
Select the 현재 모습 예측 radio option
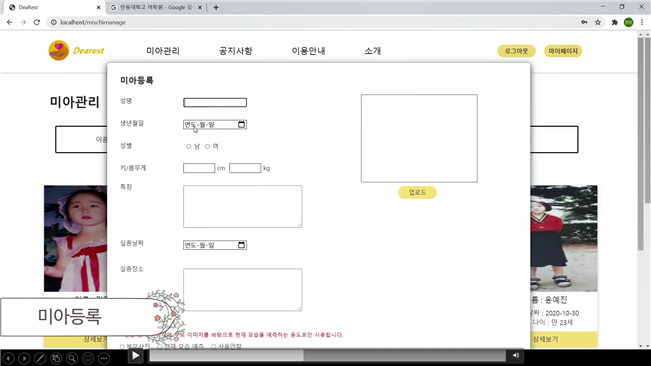[160, 346]
